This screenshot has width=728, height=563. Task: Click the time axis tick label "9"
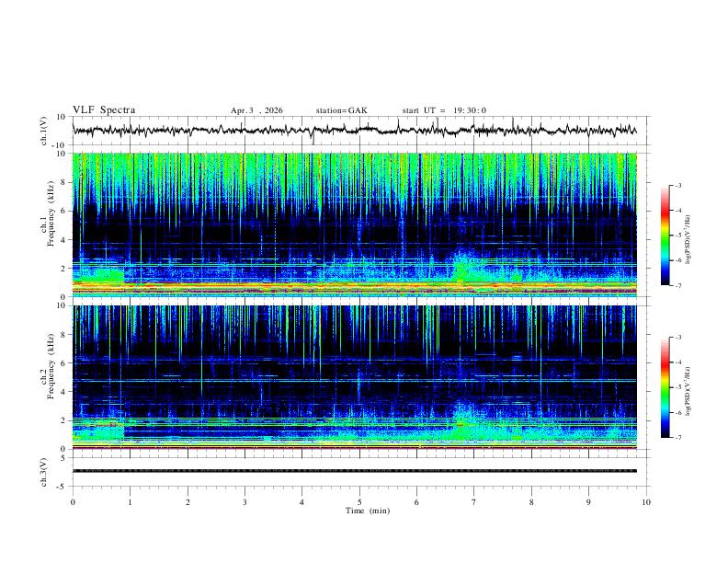tap(588, 502)
